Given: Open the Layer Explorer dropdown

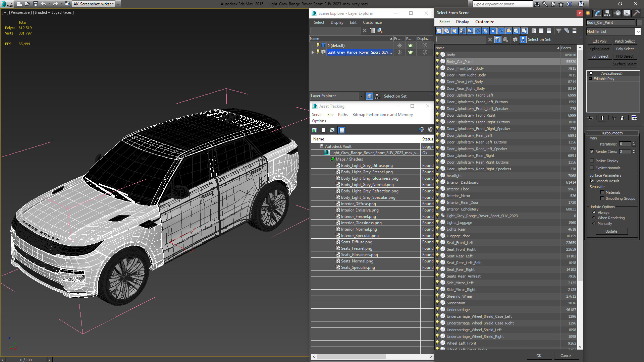Looking at the screenshot, I should click(x=361, y=96).
